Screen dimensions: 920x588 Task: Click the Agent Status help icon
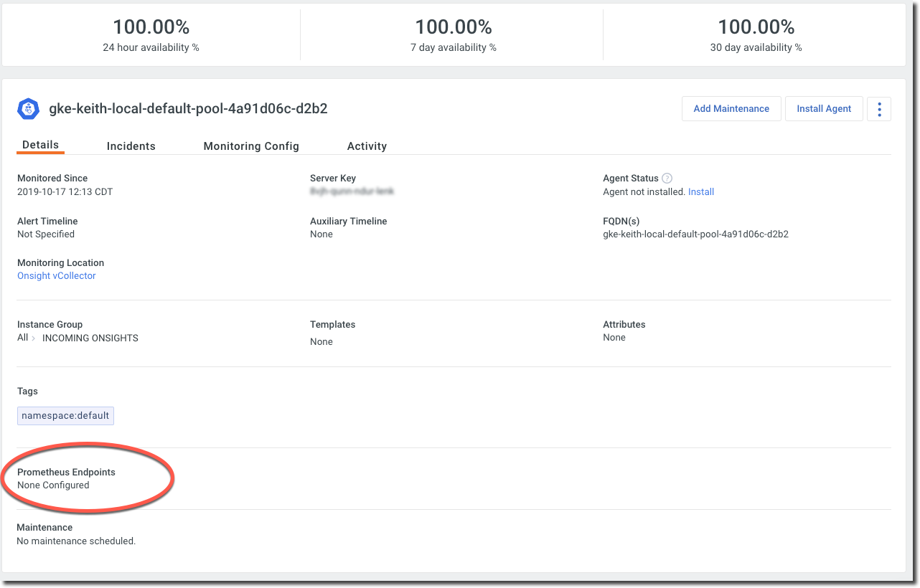point(667,179)
